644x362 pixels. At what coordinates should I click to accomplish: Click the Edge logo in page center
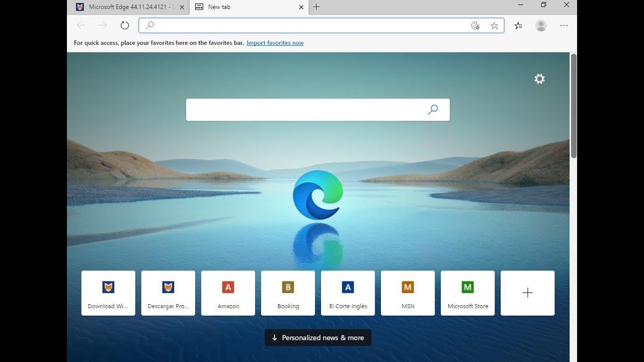pos(318,195)
